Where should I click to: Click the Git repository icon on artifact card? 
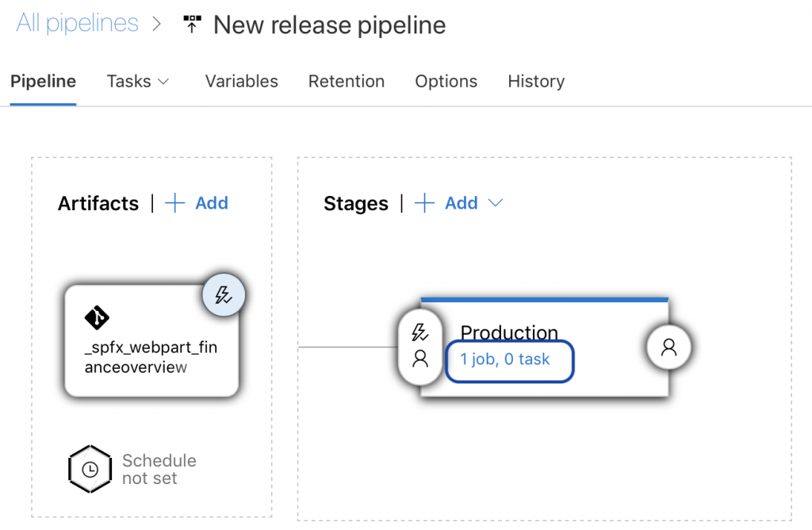coord(97,318)
